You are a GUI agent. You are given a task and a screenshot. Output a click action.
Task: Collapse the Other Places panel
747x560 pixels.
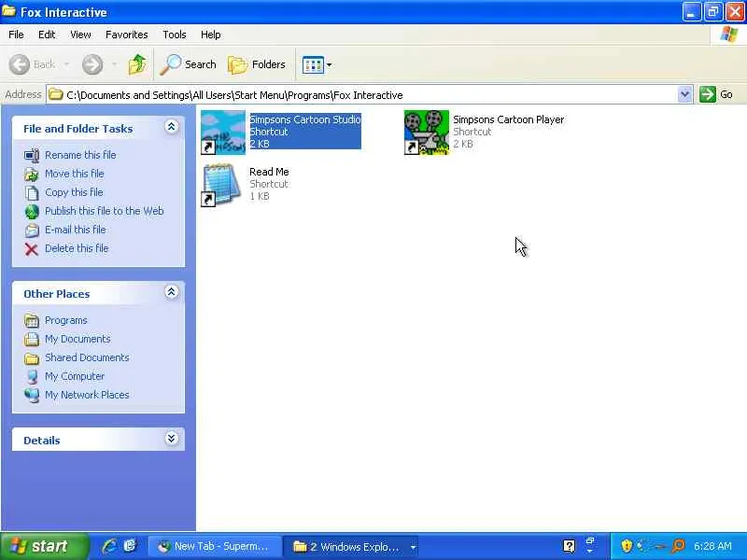(x=171, y=292)
